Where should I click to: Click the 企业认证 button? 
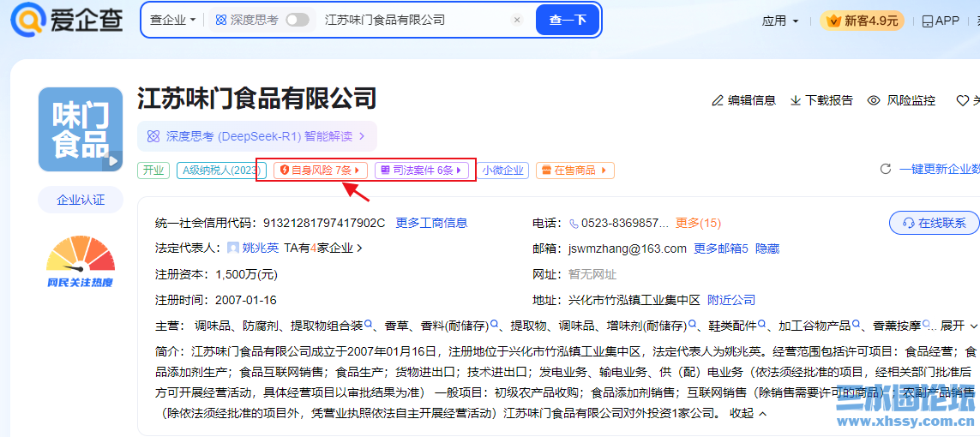tap(81, 200)
